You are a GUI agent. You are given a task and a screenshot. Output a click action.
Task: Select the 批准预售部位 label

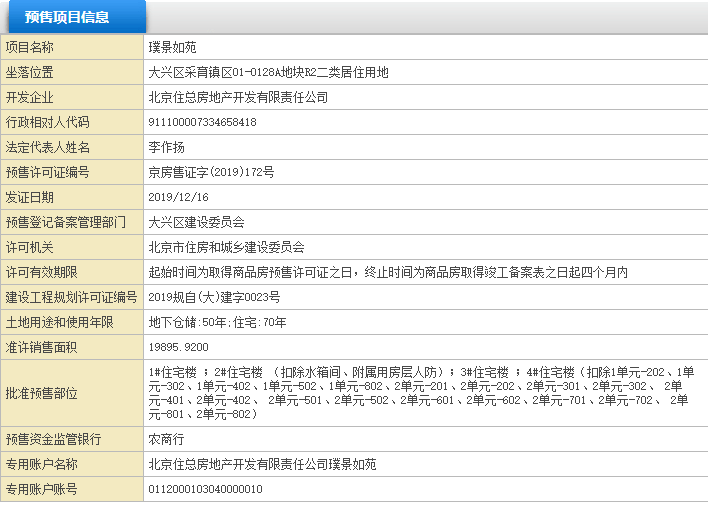click(42, 393)
